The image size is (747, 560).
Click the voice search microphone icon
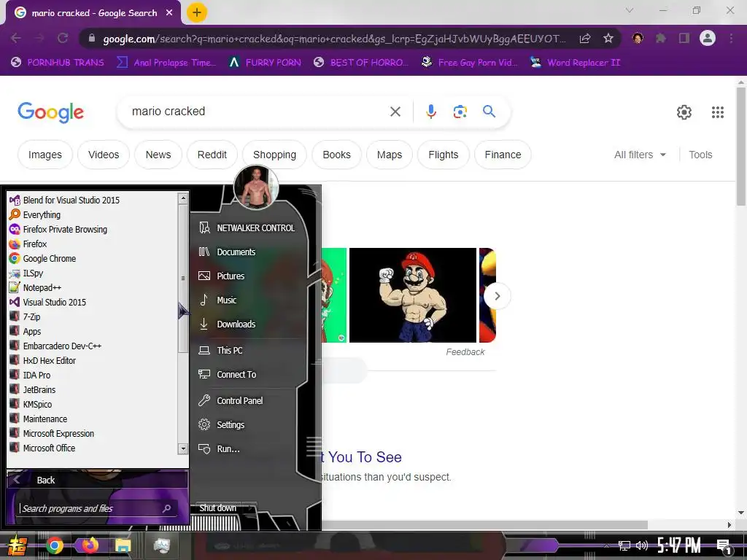(430, 112)
